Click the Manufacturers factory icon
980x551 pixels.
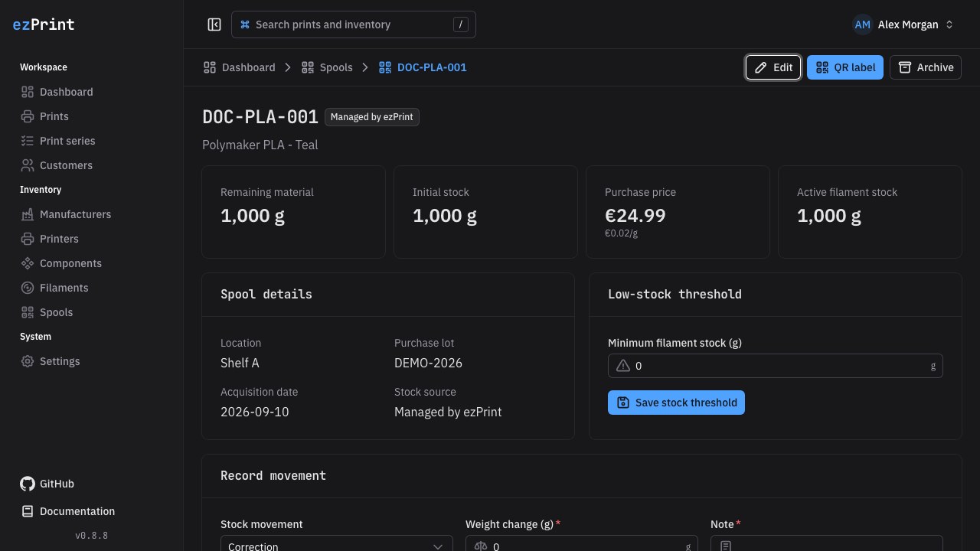pyautogui.click(x=28, y=214)
